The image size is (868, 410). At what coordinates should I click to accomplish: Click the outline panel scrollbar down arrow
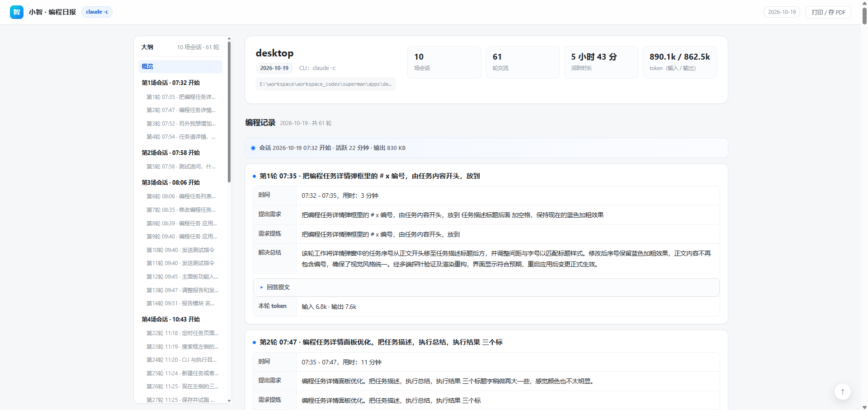tap(229, 401)
